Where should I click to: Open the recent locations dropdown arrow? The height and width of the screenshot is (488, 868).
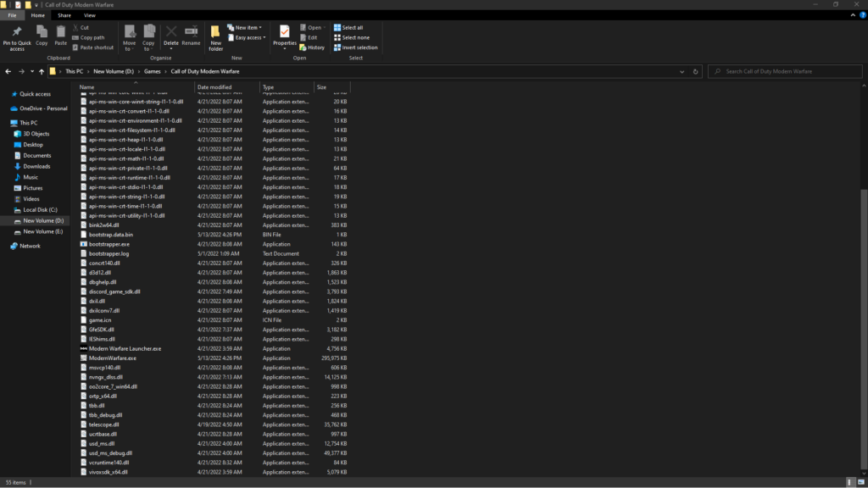point(32,71)
